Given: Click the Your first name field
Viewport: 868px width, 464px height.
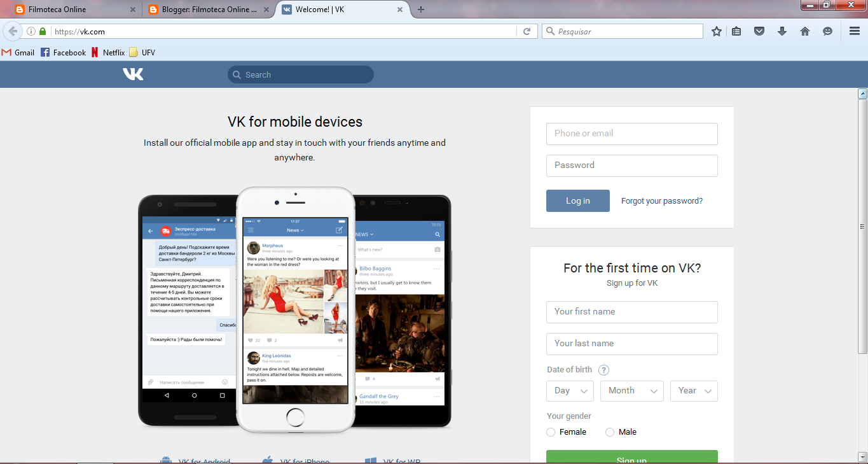Looking at the screenshot, I should (x=632, y=312).
